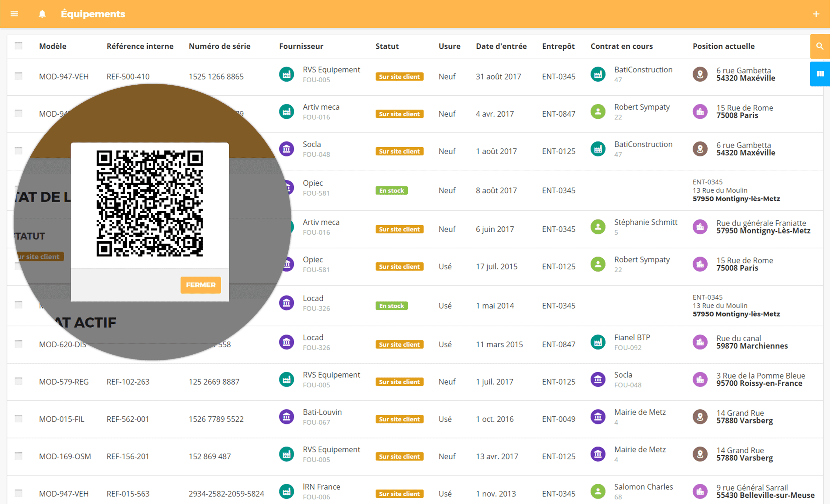
Task: Toggle the select-all checkbox in header
Action: click(19, 46)
